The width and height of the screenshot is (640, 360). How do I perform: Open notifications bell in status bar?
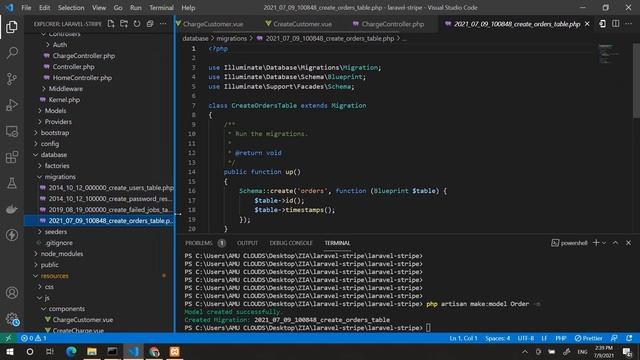pos(629,338)
